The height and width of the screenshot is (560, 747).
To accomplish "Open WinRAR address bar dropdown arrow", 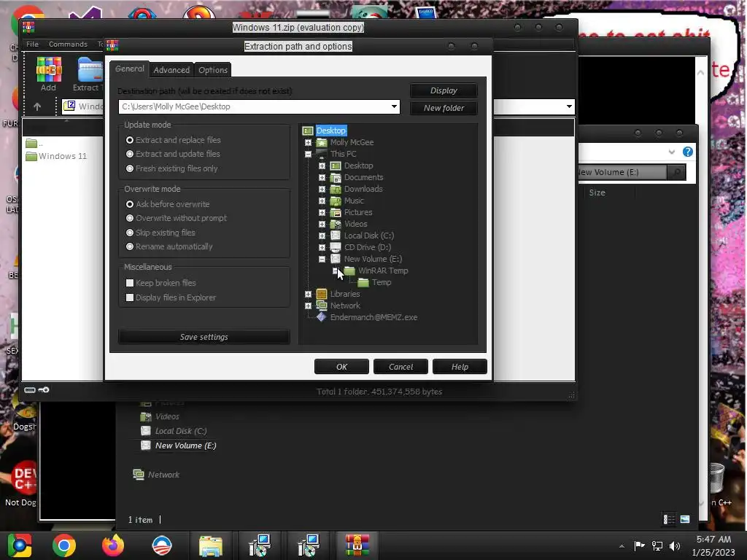I will pyautogui.click(x=569, y=106).
